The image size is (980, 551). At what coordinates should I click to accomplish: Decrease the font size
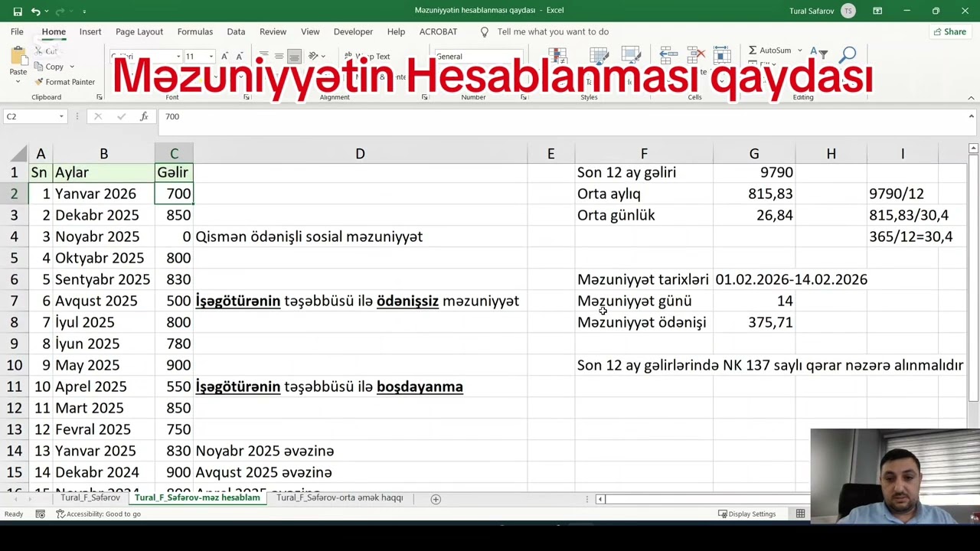239,57
